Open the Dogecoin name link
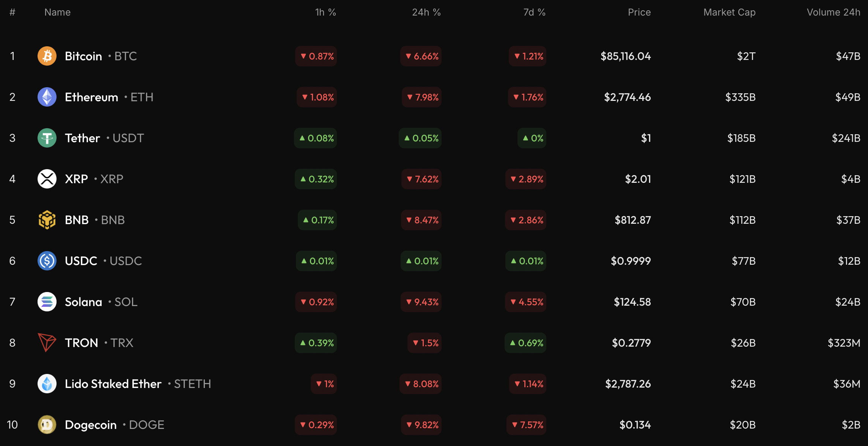 (91, 425)
